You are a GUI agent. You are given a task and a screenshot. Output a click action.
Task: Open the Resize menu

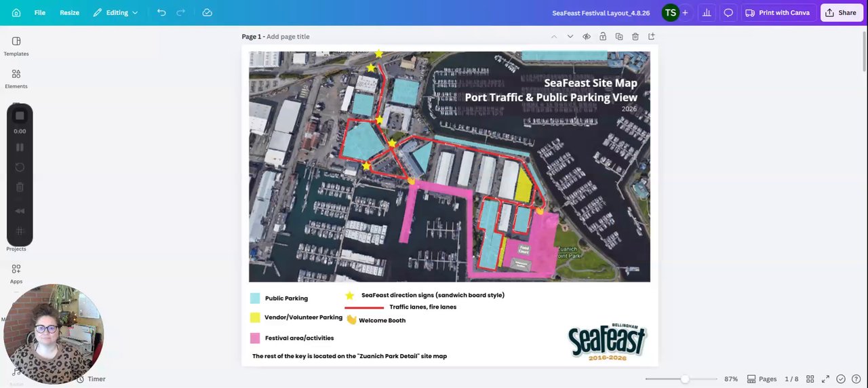point(69,13)
